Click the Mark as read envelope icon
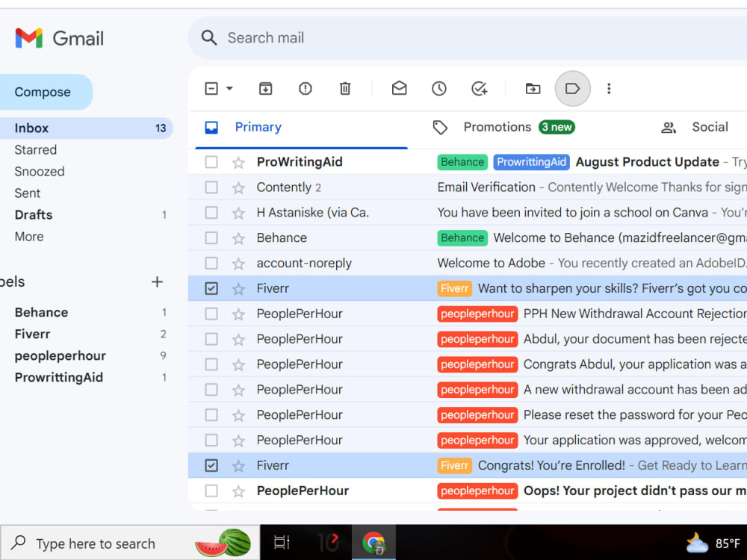 click(x=399, y=89)
